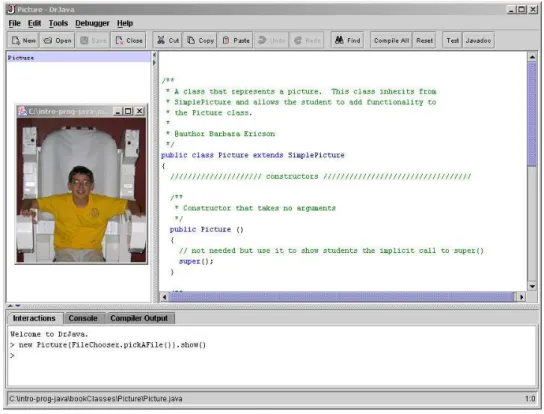544x414 pixels.
Task: Click the 'super();' code line
Action: [x=196, y=261]
